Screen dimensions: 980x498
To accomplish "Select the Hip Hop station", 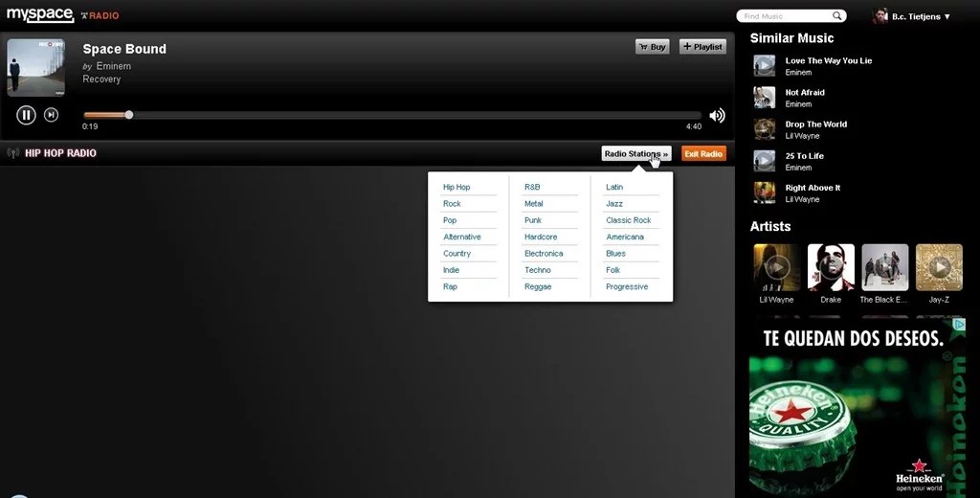I will pyautogui.click(x=457, y=187).
